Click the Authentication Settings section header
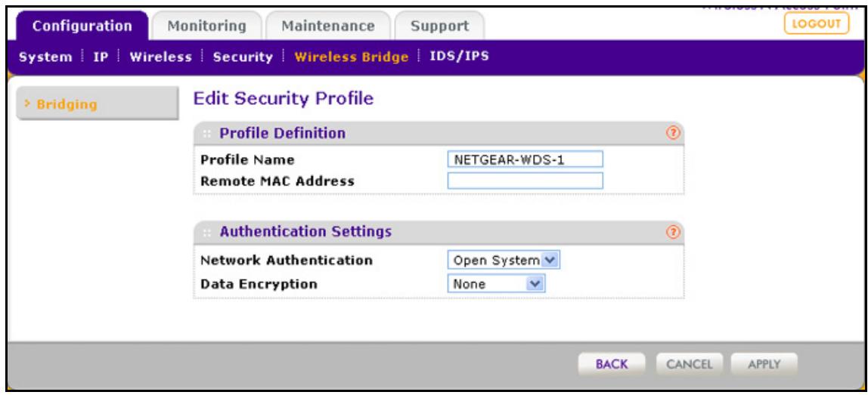The width and height of the screenshot is (868, 395). click(439, 232)
